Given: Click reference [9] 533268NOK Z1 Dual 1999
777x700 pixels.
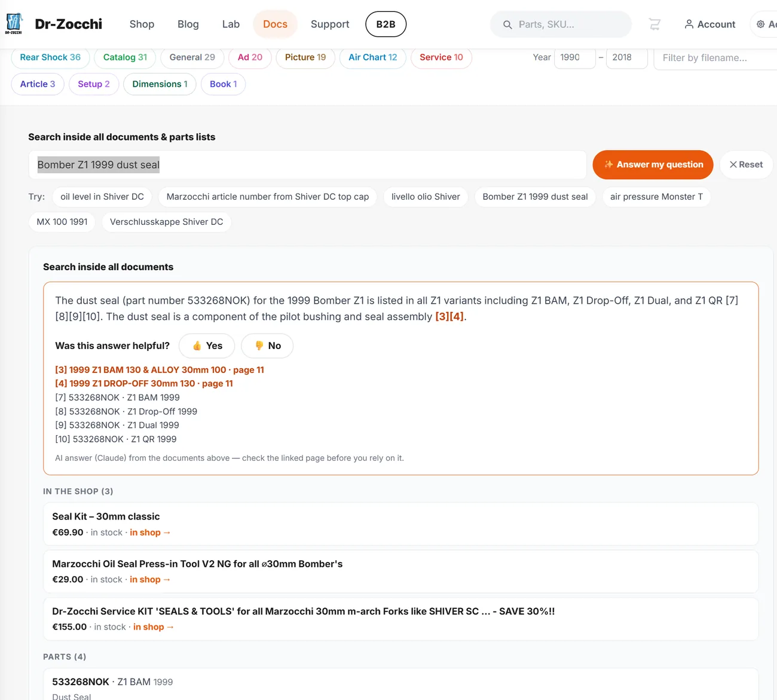Looking at the screenshot, I should (117, 425).
